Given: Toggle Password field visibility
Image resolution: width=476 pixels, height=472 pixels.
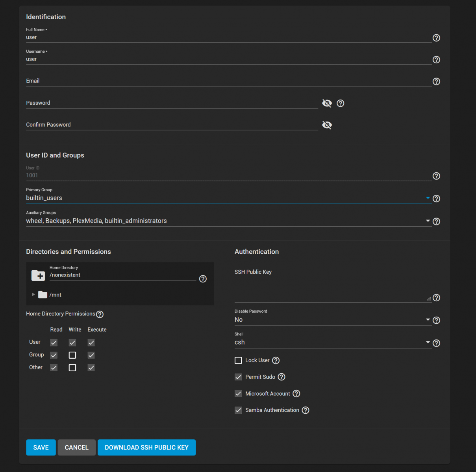Looking at the screenshot, I should (327, 103).
